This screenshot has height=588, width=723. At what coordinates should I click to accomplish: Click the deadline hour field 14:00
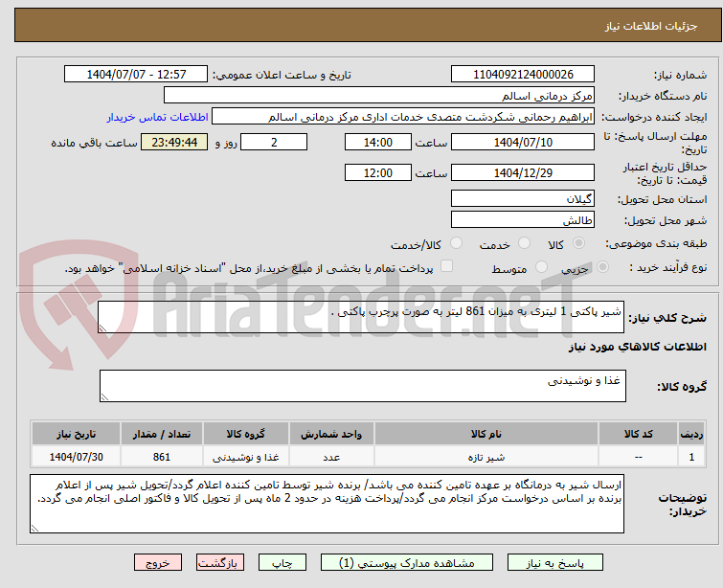(x=378, y=142)
